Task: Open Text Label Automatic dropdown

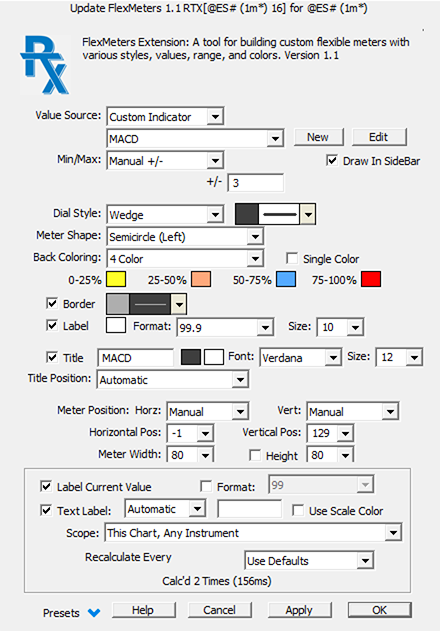Action: (165, 509)
